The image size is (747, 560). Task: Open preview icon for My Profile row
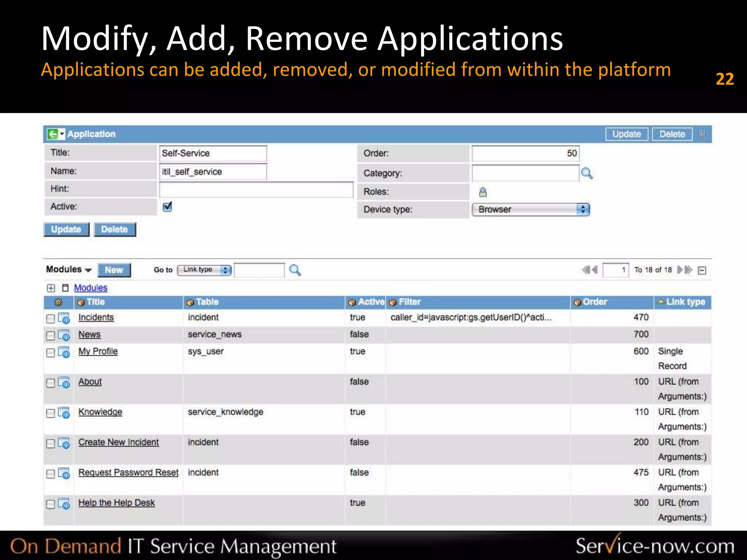[64, 352]
